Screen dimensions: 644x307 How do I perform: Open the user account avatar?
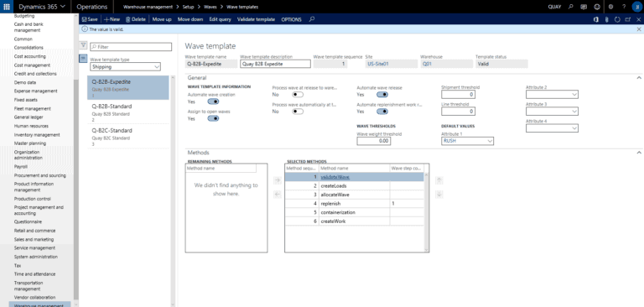[636, 7]
